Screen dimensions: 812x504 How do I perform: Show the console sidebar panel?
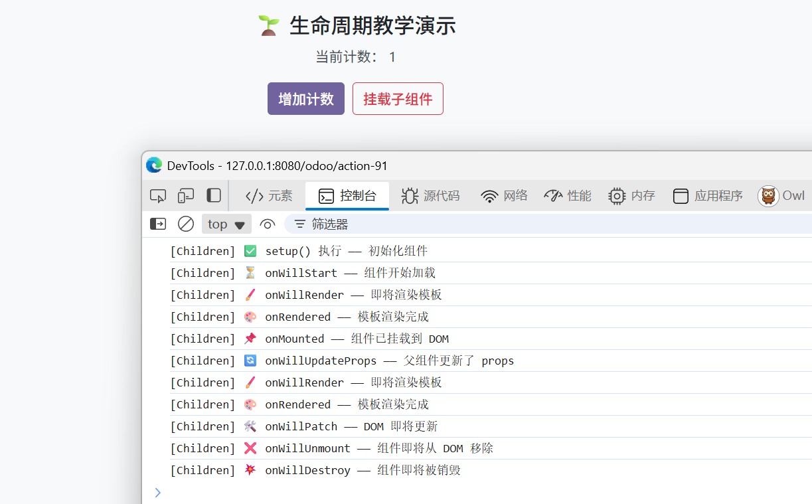click(158, 224)
